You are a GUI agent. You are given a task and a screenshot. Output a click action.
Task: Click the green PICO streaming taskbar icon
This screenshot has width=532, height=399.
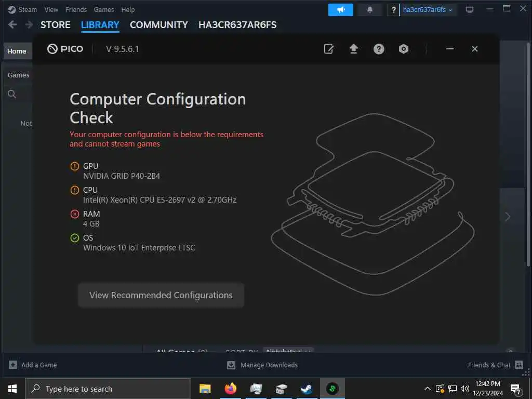332,389
